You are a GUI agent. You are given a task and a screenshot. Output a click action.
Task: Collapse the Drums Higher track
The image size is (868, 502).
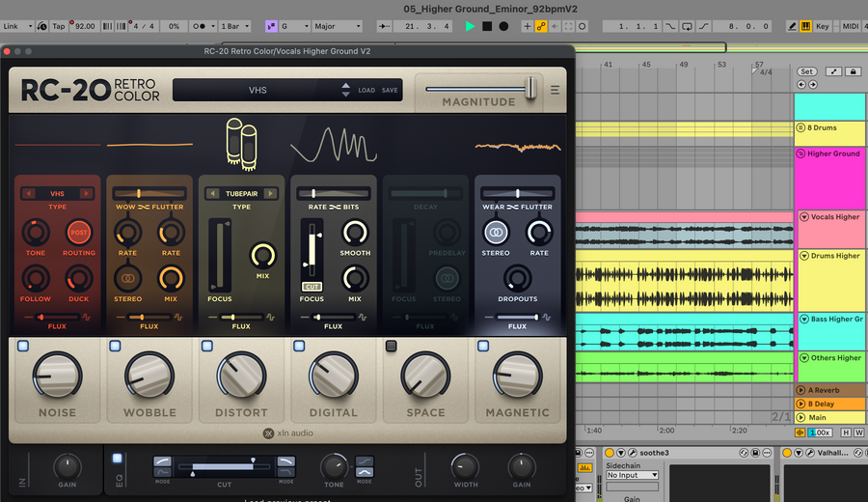[x=804, y=256]
